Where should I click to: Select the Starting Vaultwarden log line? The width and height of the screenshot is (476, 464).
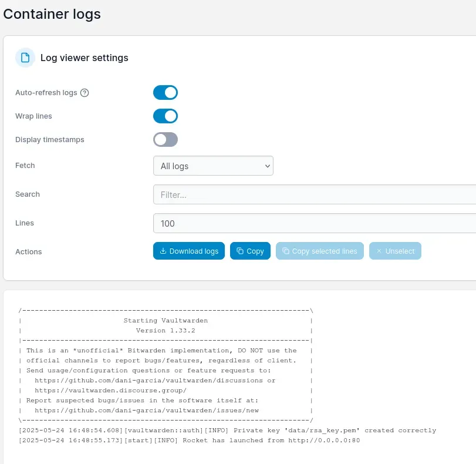tap(166, 321)
